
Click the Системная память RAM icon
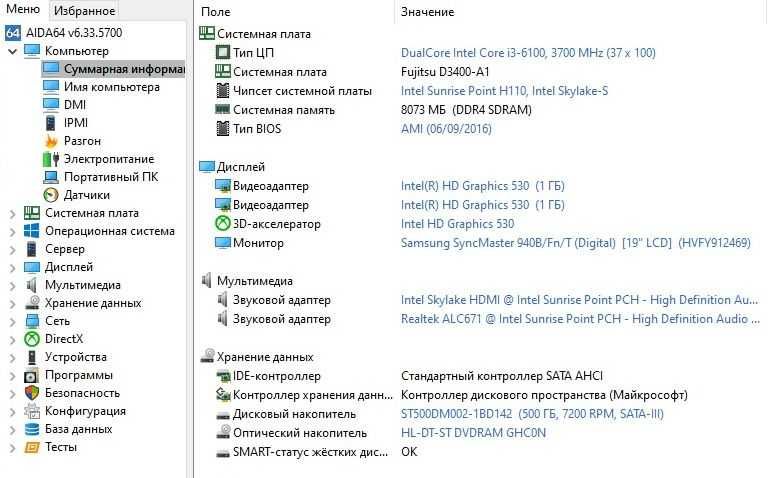[x=222, y=109]
